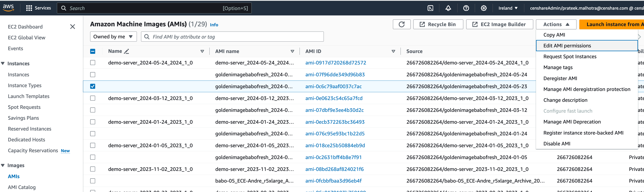Open Savings Plans page
This screenshot has height=192, width=644.
click(23, 118)
